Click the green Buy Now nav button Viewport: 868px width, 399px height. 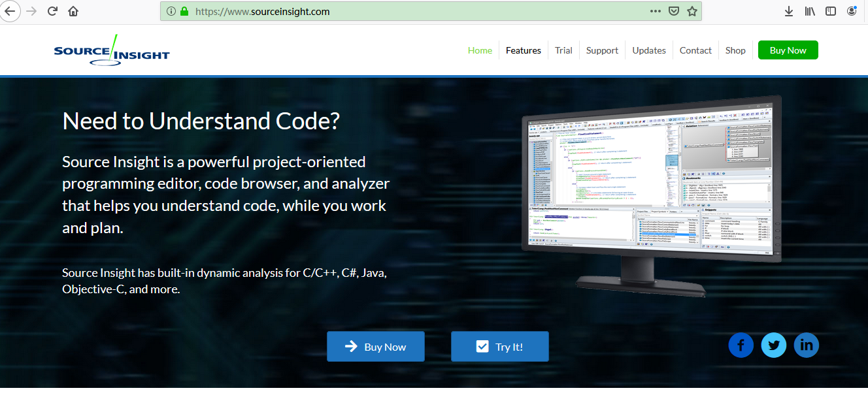click(788, 50)
